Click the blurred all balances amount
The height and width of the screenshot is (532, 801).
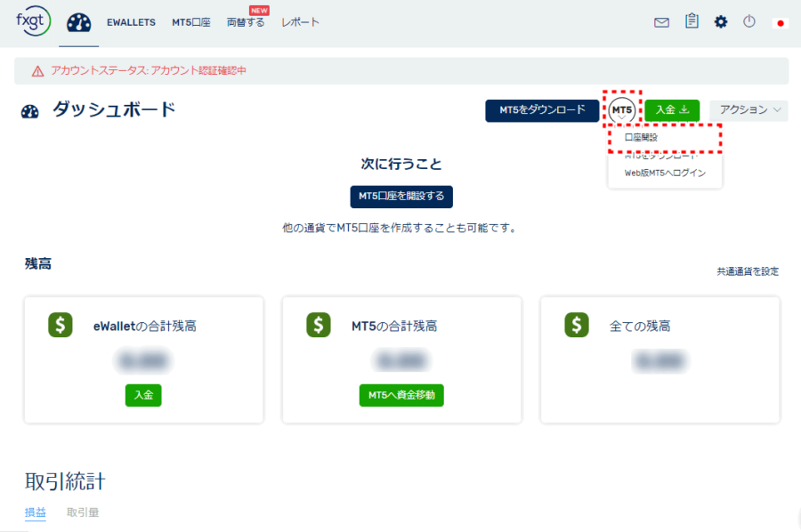[x=660, y=361]
